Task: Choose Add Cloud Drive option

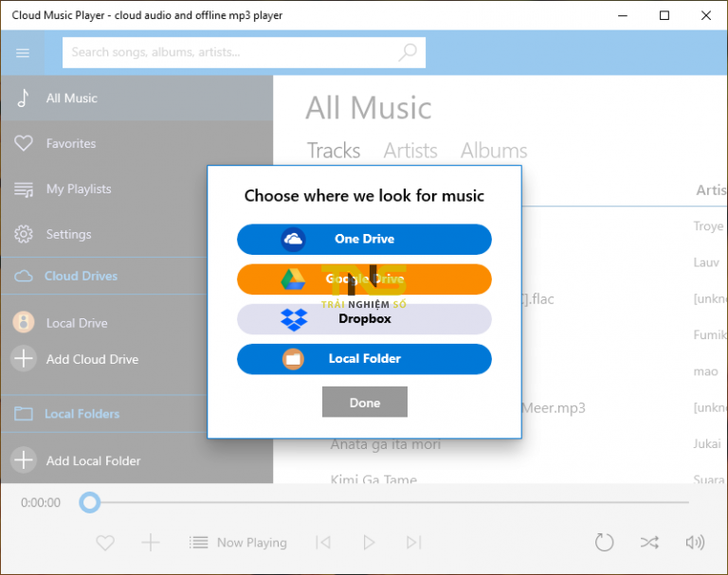Action: (104, 359)
